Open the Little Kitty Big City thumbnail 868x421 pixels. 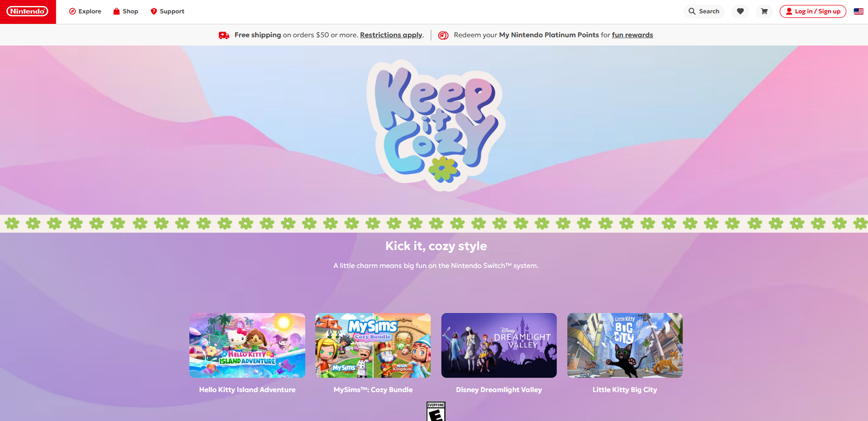pos(624,345)
